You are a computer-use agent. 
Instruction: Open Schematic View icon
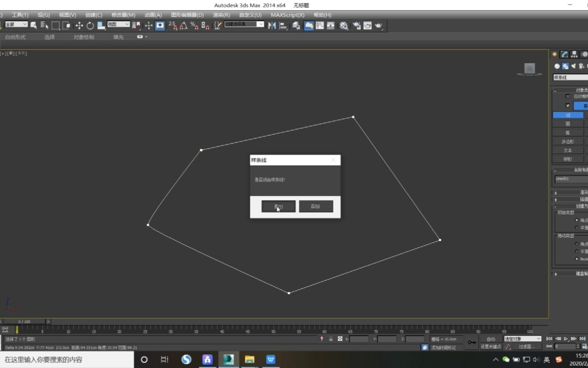[330, 26]
